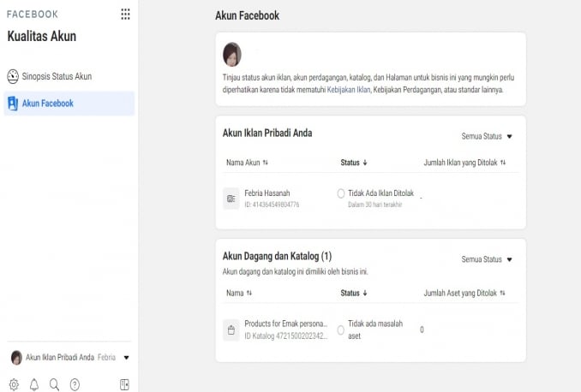Expand Semua Status dropdown in Akun Iklan Pribadi
581x392 pixels.
486,136
